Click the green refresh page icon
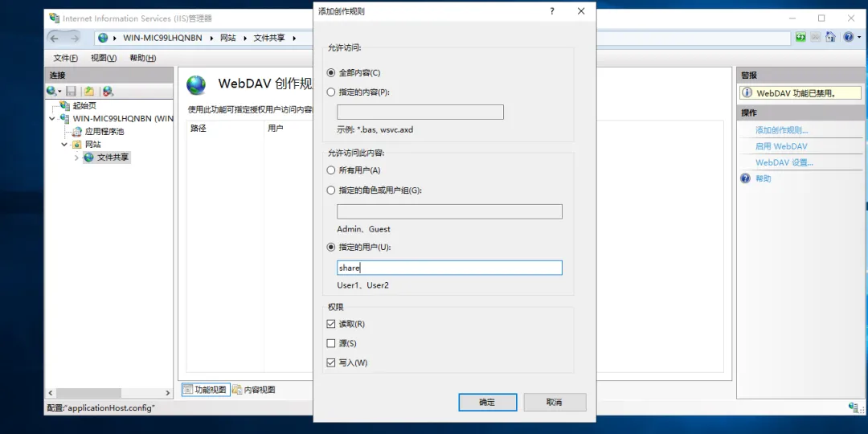Viewport: 868px width, 434px height. tap(800, 37)
